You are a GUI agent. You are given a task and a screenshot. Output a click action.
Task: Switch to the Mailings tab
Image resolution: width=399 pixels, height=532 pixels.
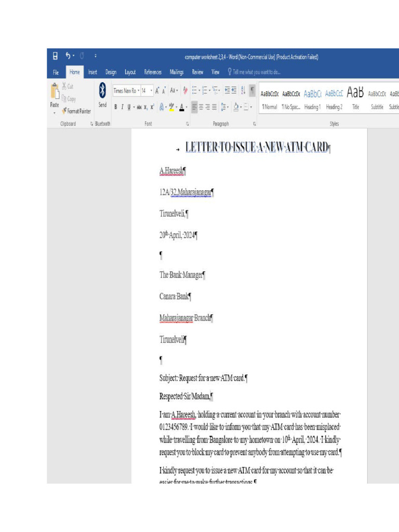177,72
